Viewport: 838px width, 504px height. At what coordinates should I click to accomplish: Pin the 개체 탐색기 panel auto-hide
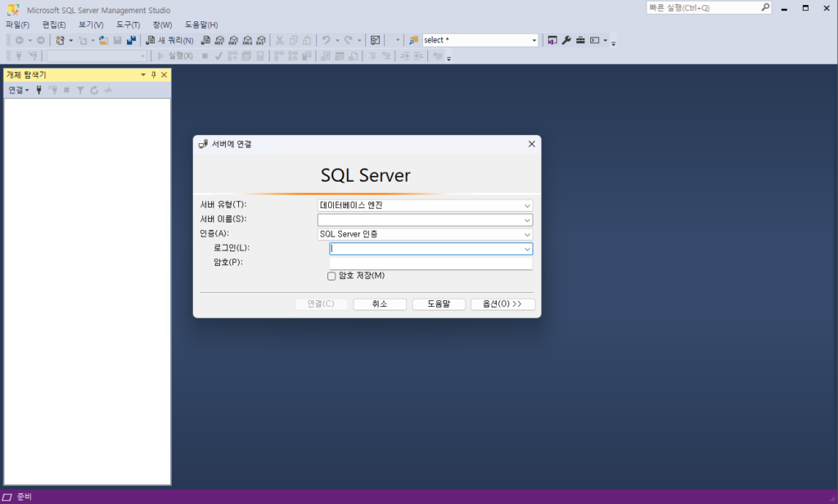point(153,74)
